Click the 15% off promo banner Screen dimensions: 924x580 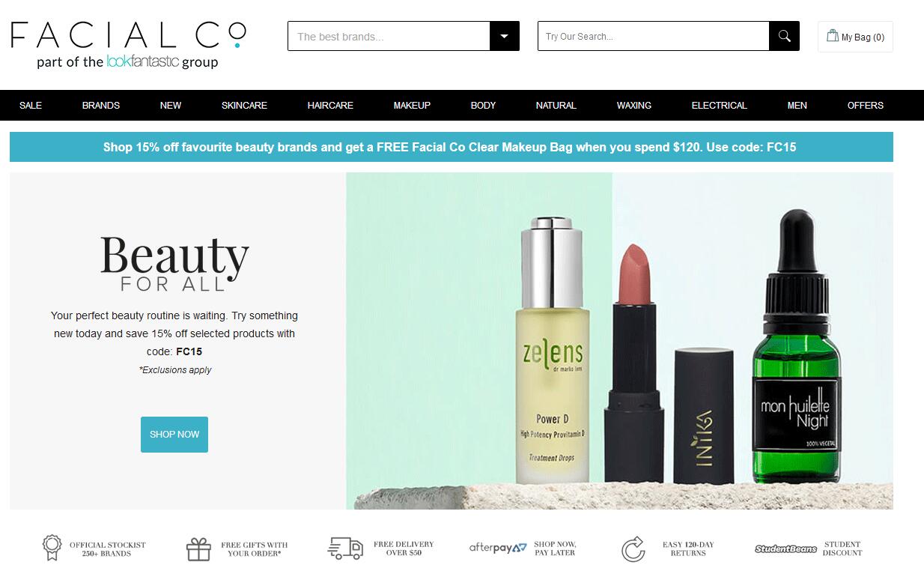point(452,147)
